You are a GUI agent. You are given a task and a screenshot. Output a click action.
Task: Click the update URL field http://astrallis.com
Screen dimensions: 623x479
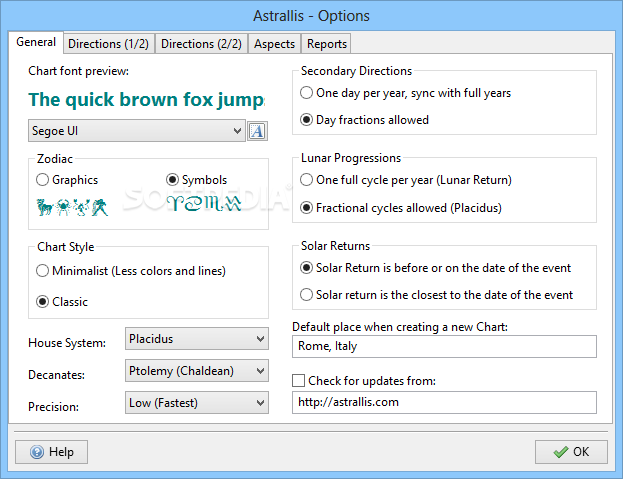point(444,402)
